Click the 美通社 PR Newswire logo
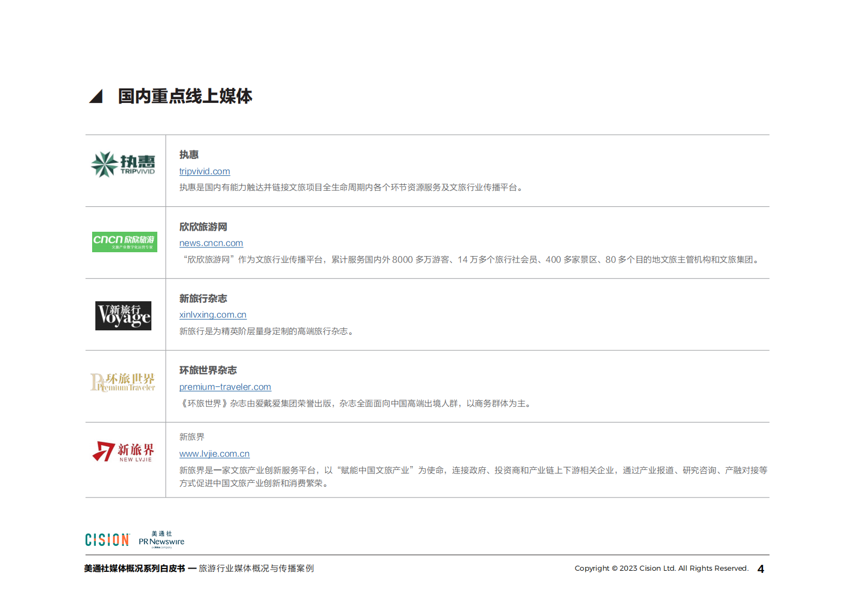This screenshot has height=616, width=855. pos(162,539)
